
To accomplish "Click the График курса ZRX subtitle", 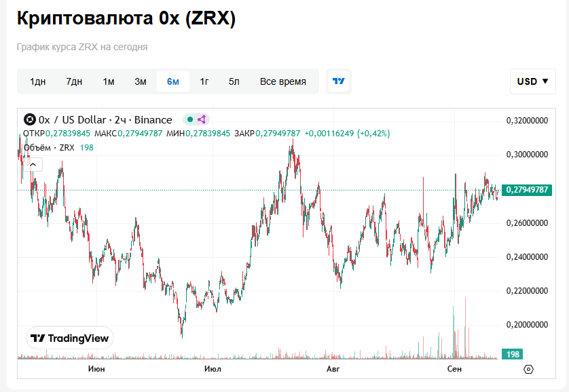I will tap(82, 47).
